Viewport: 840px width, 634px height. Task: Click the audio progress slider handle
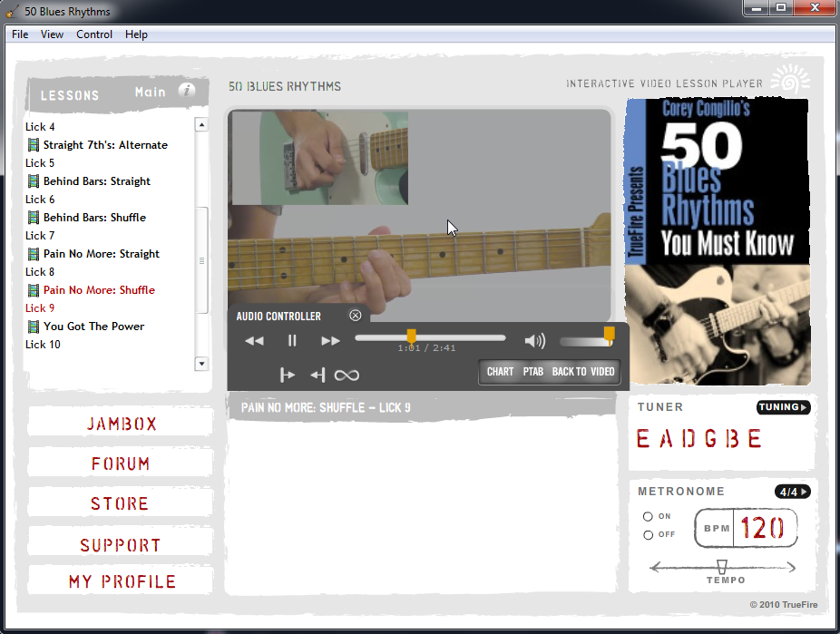click(412, 337)
